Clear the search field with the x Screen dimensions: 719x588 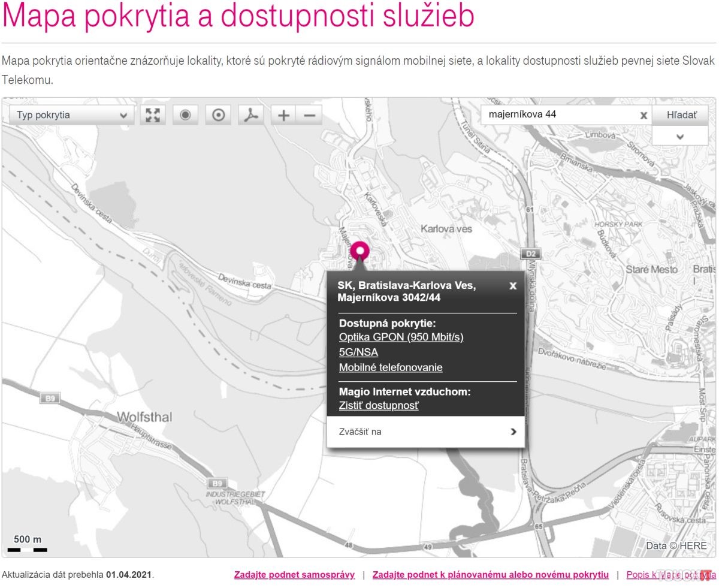click(644, 115)
